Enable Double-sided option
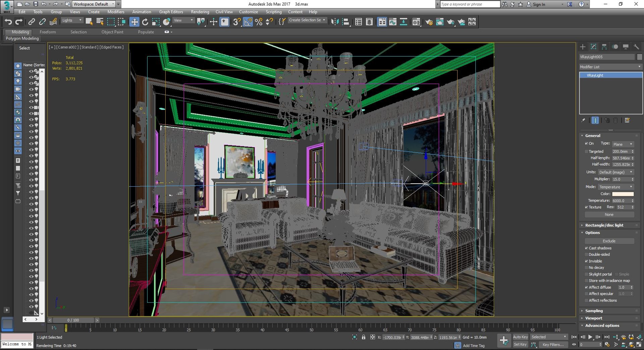The width and height of the screenshot is (644, 350). 586,254
